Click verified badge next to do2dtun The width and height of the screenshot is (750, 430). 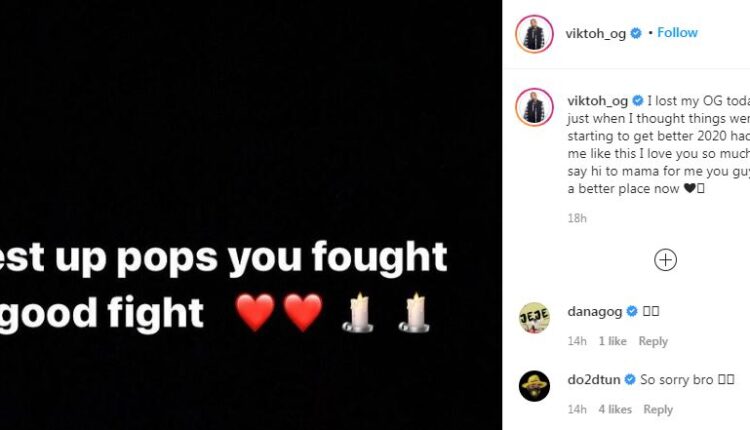pyautogui.click(x=630, y=380)
